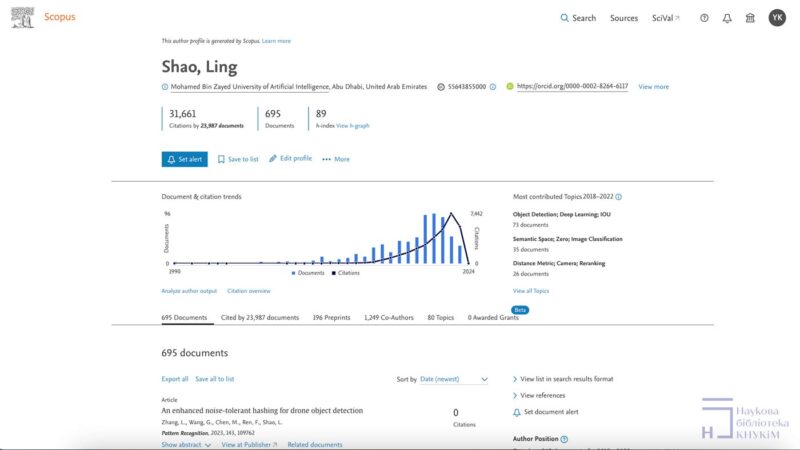Open the ORCID profile link

571,87
